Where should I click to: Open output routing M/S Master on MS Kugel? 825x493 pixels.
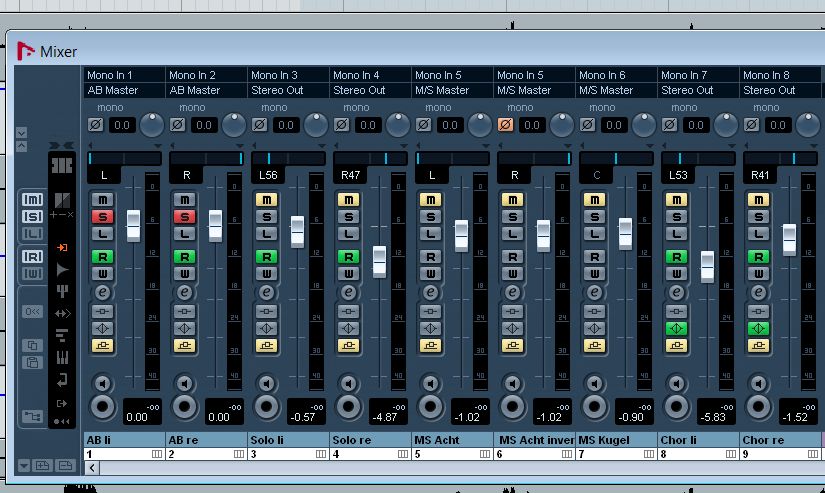[616, 90]
